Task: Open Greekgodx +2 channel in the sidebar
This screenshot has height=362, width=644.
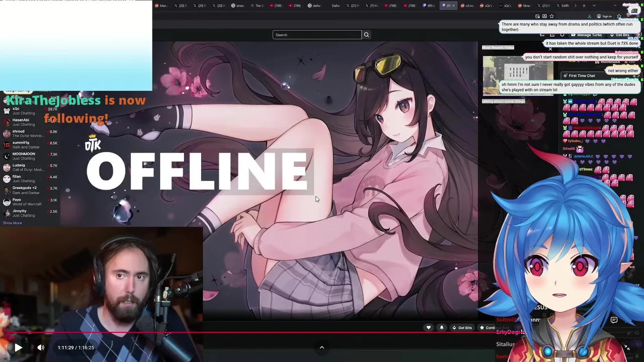Action: (30, 191)
